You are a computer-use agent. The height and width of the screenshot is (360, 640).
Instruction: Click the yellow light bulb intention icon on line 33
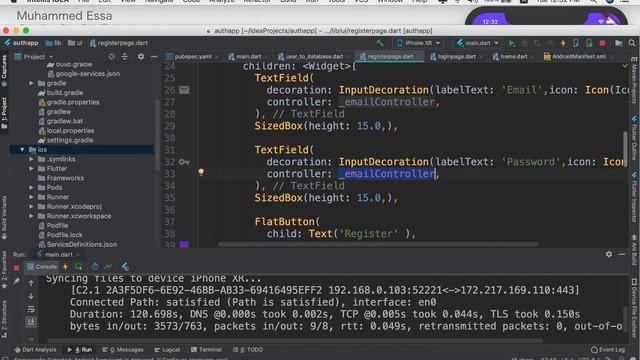coord(201,172)
